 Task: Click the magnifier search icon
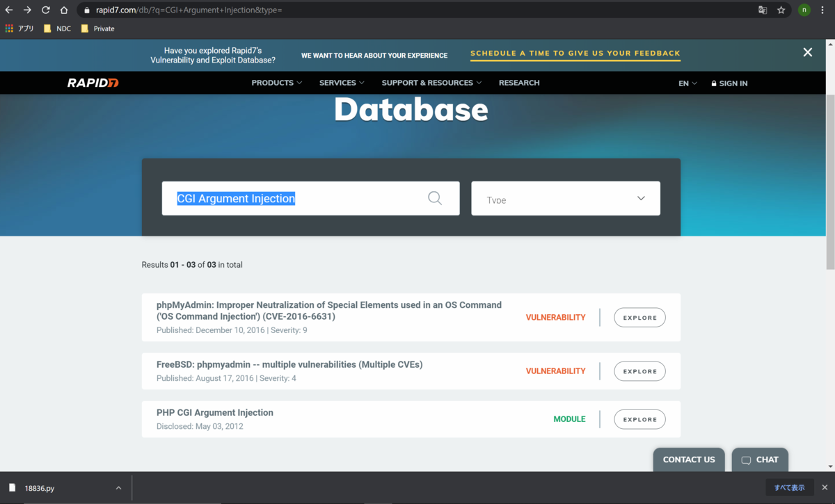click(x=435, y=198)
